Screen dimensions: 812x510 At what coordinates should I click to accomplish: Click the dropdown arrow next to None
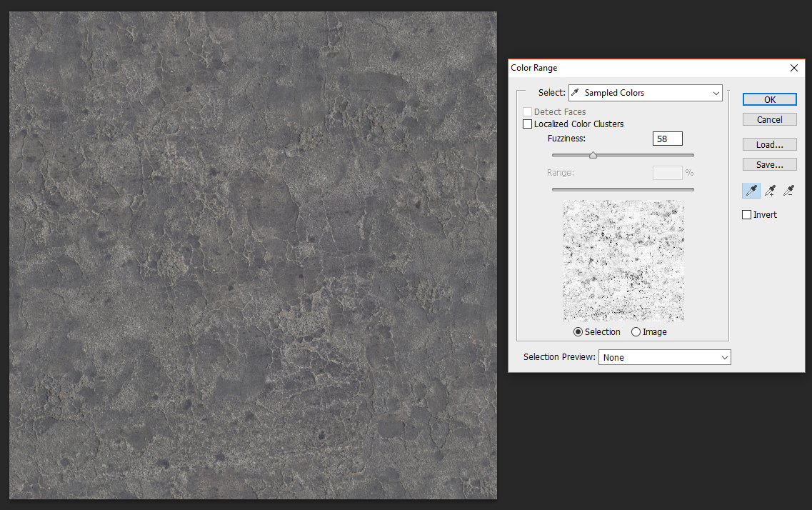tap(725, 356)
